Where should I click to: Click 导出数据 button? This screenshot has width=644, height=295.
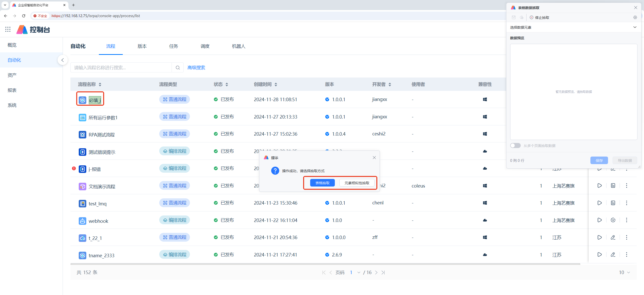[x=625, y=160]
